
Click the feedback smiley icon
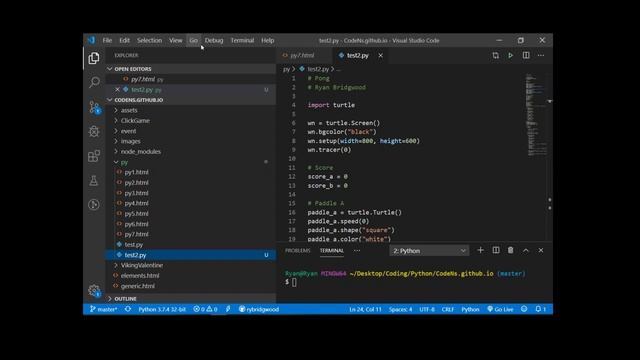pyautogui.click(x=524, y=309)
